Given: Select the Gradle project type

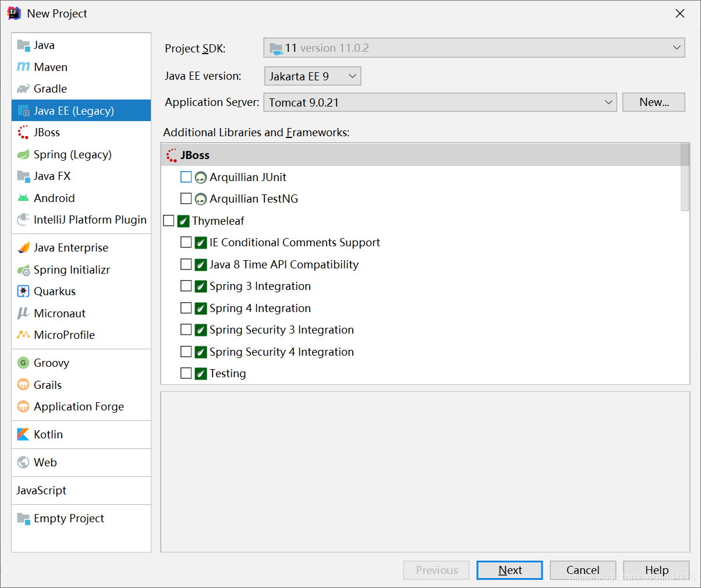Looking at the screenshot, I should 82,89.
